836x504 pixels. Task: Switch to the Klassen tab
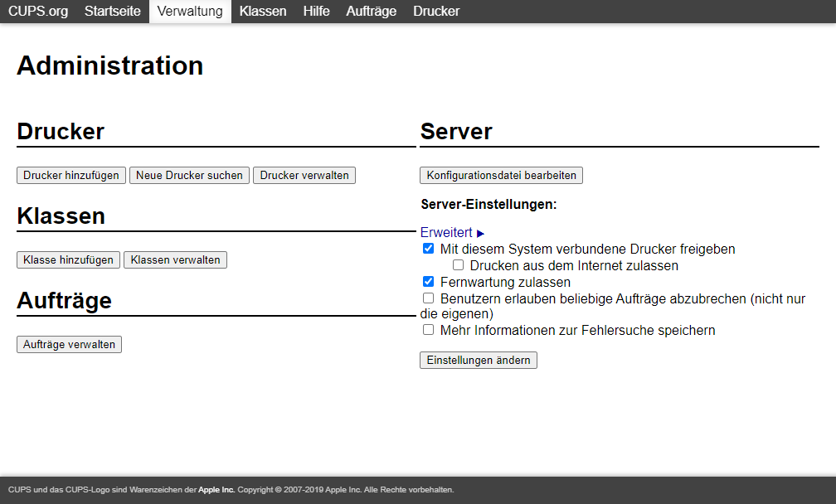point(263,12)
